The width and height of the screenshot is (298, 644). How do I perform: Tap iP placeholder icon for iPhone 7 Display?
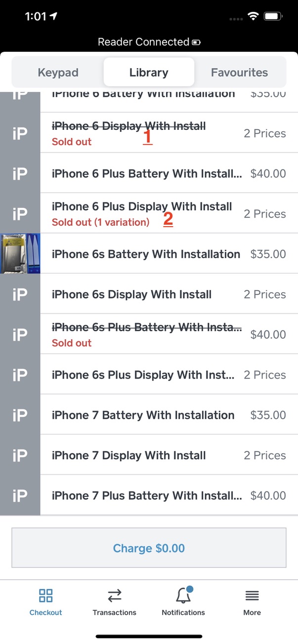(x=20, y=455)
